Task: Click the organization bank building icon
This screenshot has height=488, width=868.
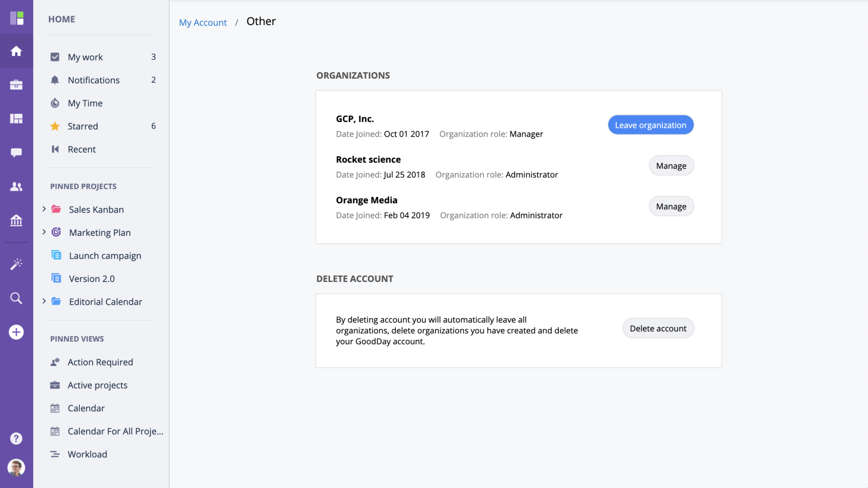Action: (16, 220)
